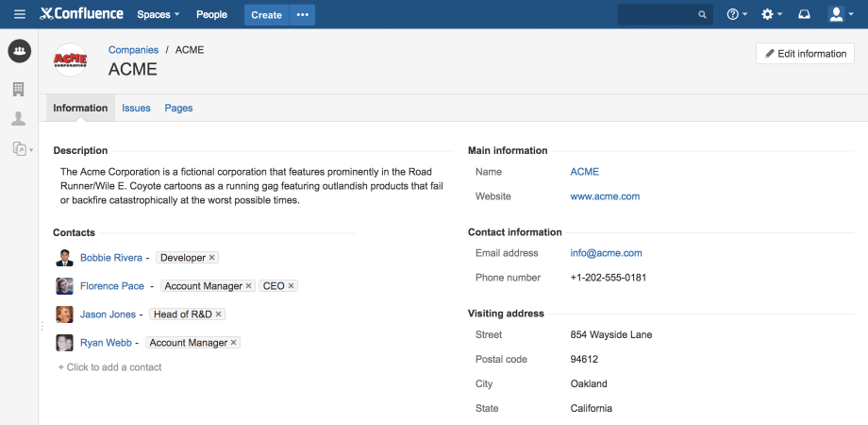Click the sidebar collapse handle dots
The image size is (868, 425).
coord(42,327)
